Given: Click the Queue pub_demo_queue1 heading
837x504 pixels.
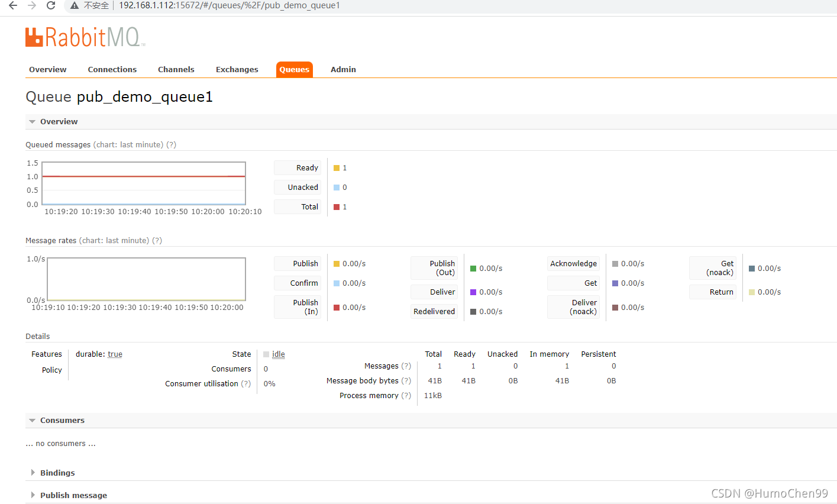Looking at the screenshot, I should 119,97.
